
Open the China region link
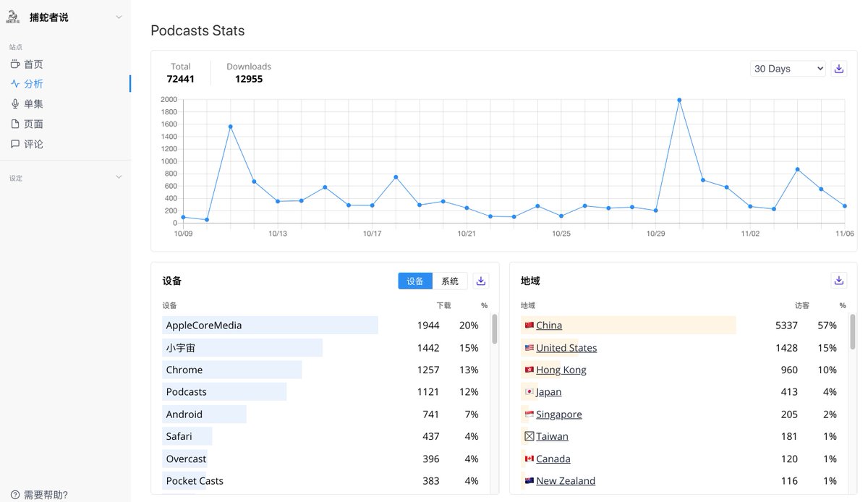tap(549, 326)
